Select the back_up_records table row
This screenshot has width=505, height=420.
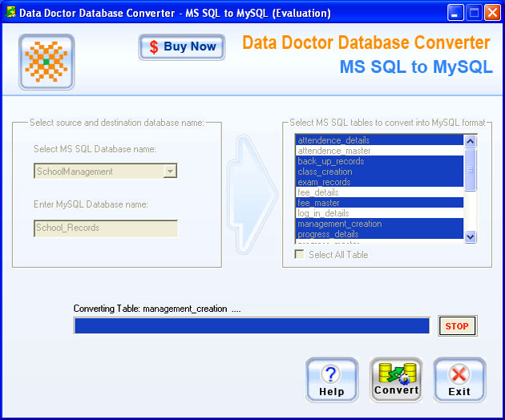click(379, 161)
